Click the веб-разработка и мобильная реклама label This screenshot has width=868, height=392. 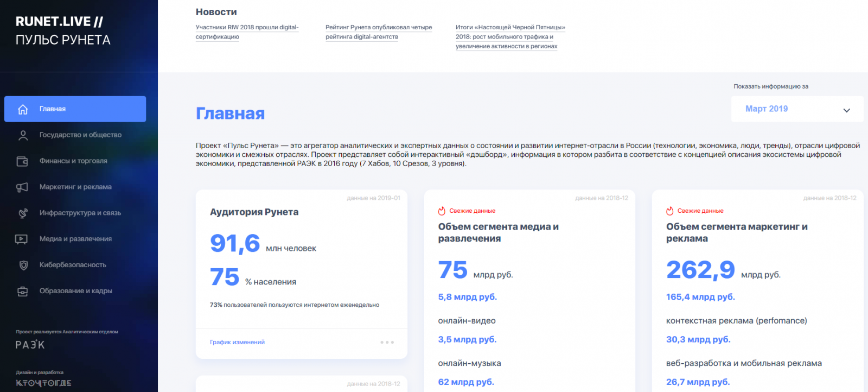744,364
